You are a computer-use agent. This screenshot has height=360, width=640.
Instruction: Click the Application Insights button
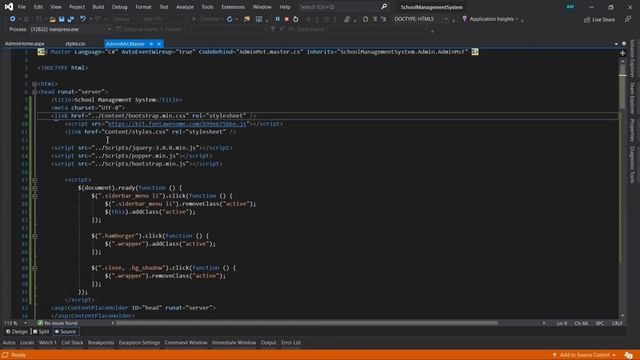click(x=490, y=19)
